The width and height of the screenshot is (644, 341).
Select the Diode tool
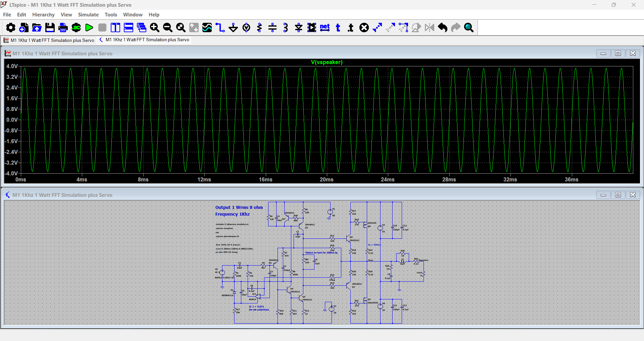click(299, 27)
